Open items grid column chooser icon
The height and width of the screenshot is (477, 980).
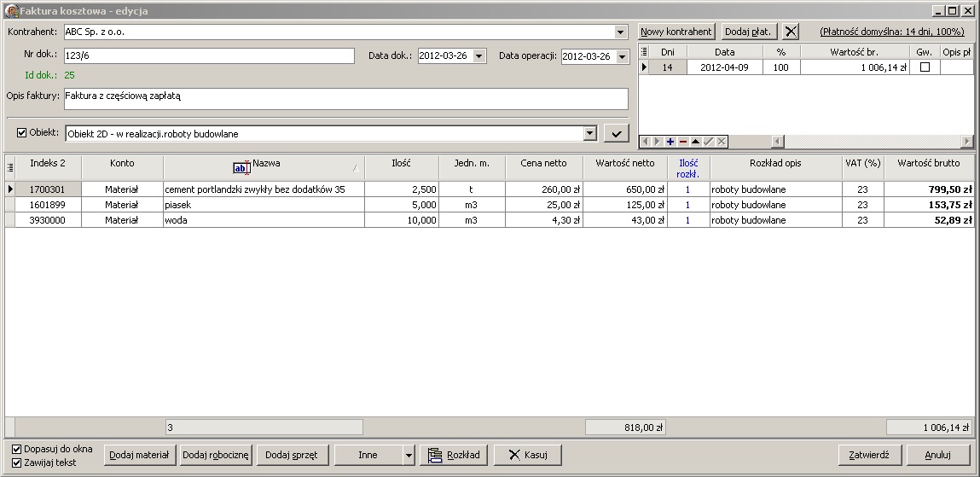coord(10,167)
